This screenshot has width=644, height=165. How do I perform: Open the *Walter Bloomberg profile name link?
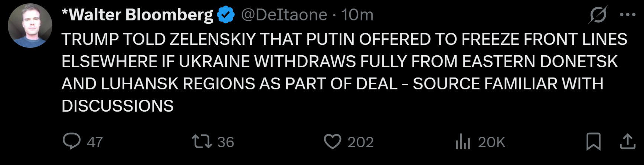[137, 15]
